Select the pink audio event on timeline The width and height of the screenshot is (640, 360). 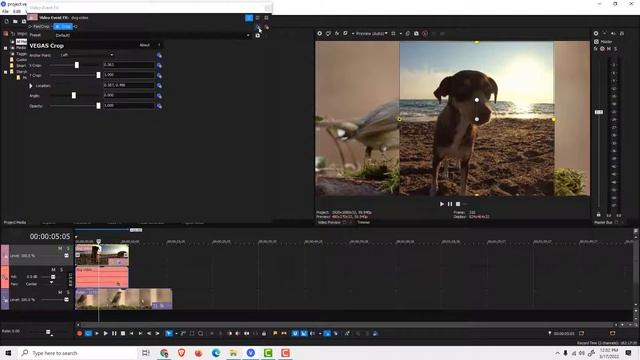(102, 277)
